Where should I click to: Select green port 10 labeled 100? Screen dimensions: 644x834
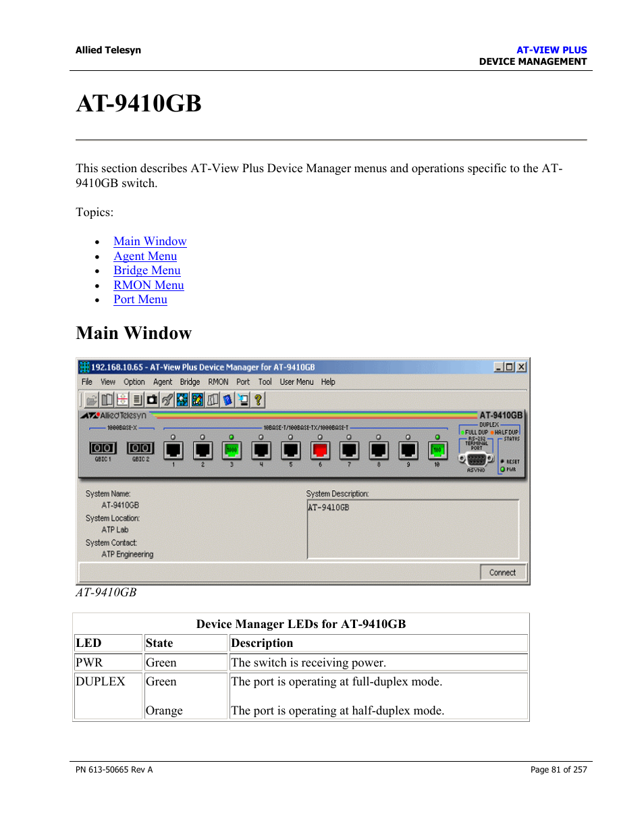tap(437, 450)
